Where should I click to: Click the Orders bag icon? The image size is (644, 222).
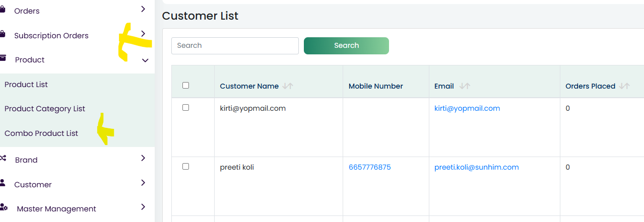click(3, 10)
